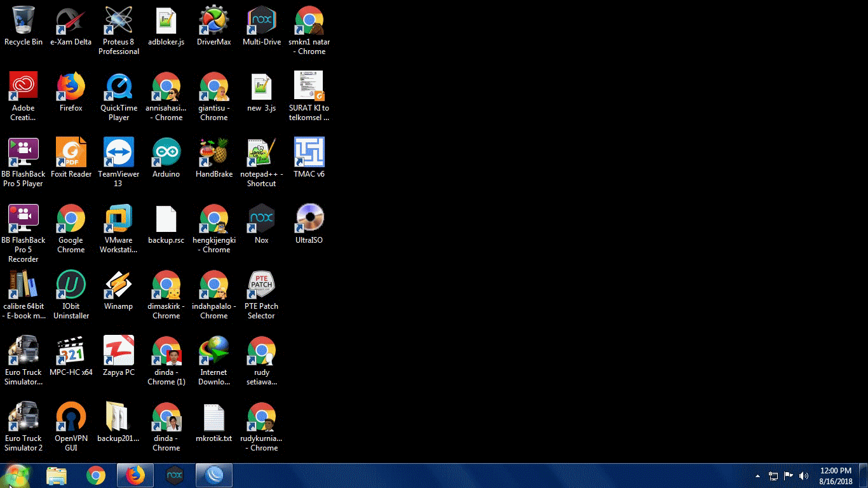Launch DriverMax from the desktop
This screenshot has height=488, width=868.
(x=214, y=26)
